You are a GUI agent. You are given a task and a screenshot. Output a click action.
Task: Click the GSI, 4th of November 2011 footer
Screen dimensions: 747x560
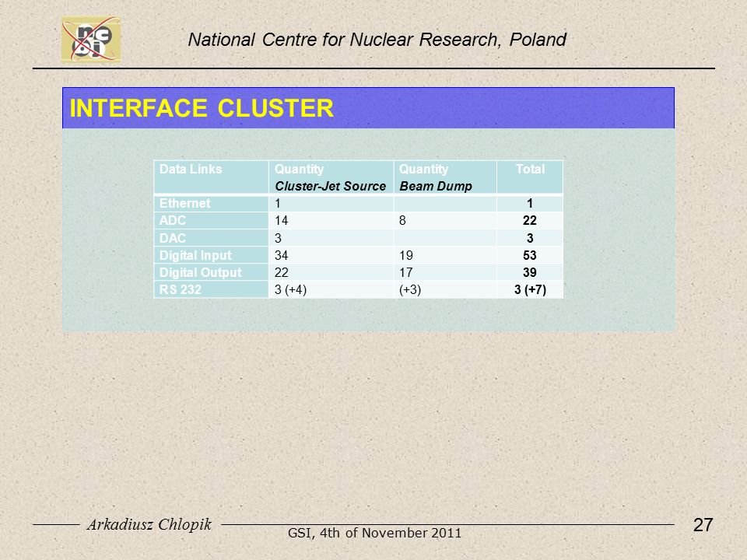[374, 533]
